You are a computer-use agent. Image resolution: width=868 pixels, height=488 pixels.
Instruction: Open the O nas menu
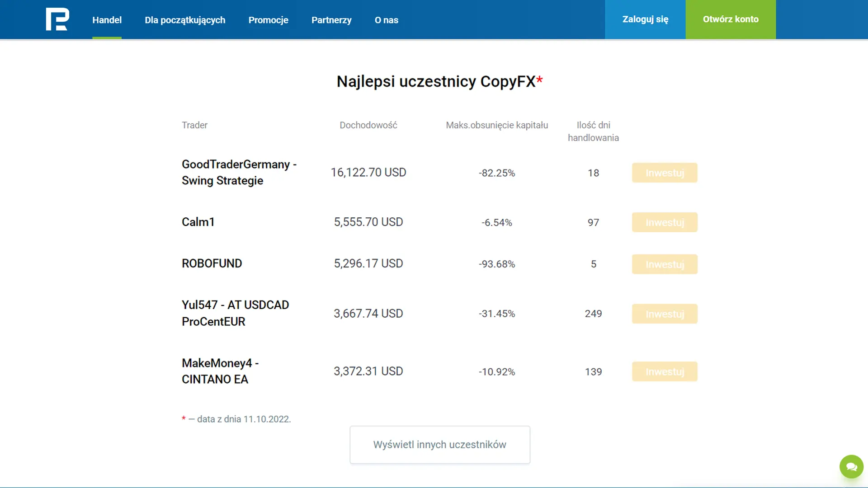(x=387, y=20)
